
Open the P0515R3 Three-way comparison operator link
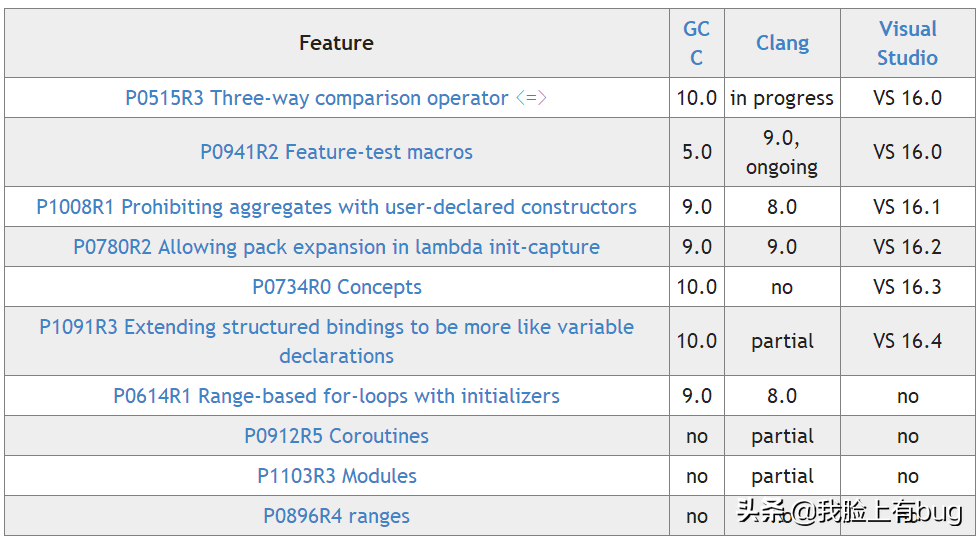click(x=316, y=98)
